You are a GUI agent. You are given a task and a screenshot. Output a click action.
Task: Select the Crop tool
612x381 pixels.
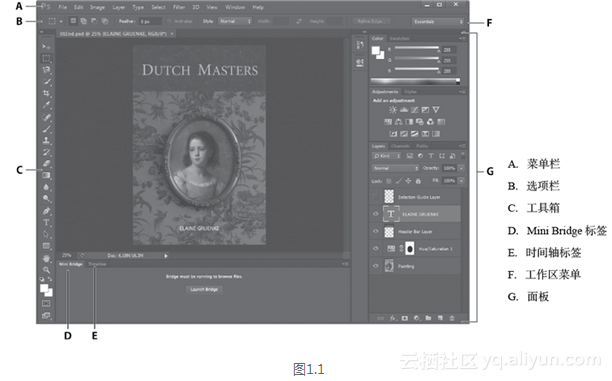[46, 93]
